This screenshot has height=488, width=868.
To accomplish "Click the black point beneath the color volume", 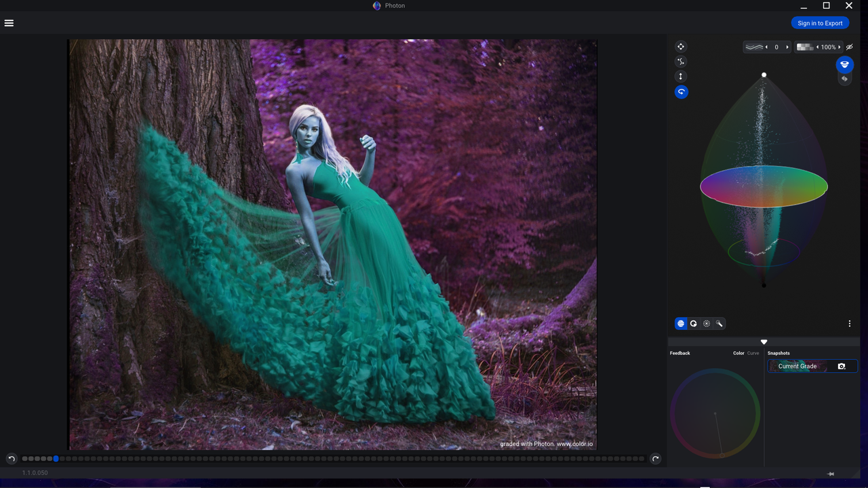I will tap(764, 285).
